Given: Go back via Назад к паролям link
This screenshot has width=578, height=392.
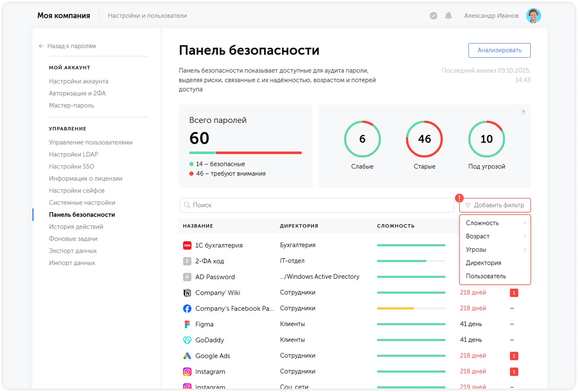Looking at the screenshot, I should pyautogui.click(x=71, y=46).
